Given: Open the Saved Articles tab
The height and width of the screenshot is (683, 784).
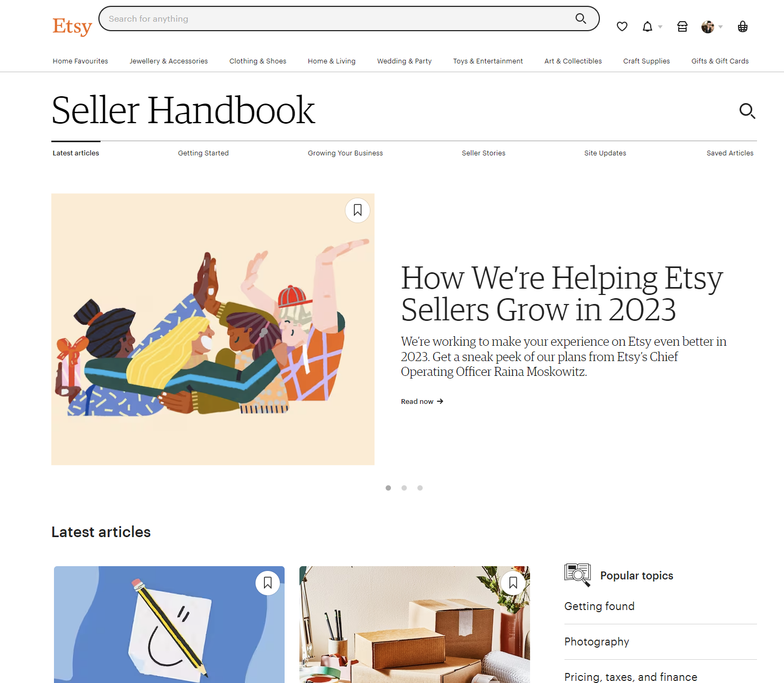Looking at the screenshot, I should click(730, 153).
